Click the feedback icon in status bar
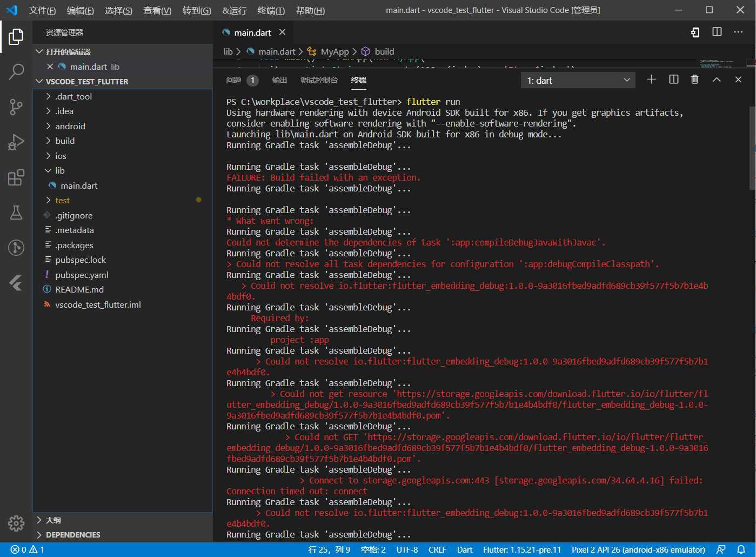 click(x=721, y=549)
